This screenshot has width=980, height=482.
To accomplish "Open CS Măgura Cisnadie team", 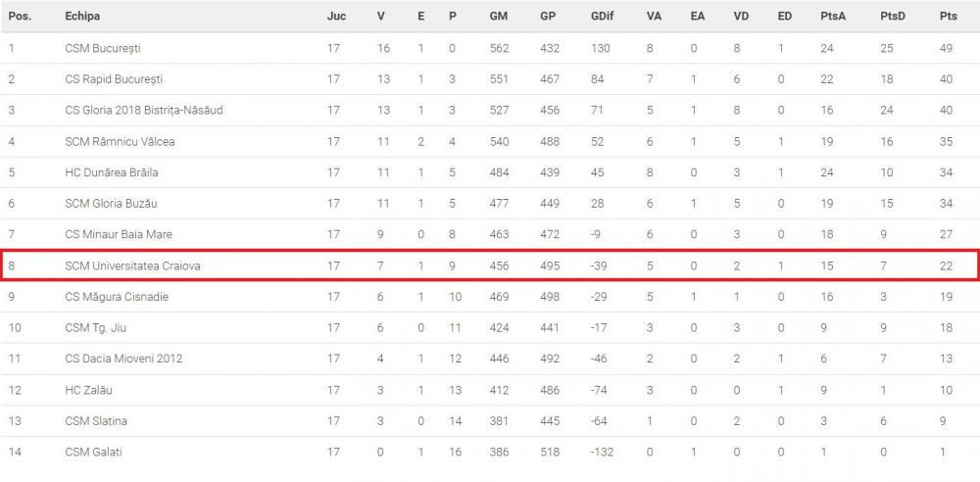I will [117, 297].
